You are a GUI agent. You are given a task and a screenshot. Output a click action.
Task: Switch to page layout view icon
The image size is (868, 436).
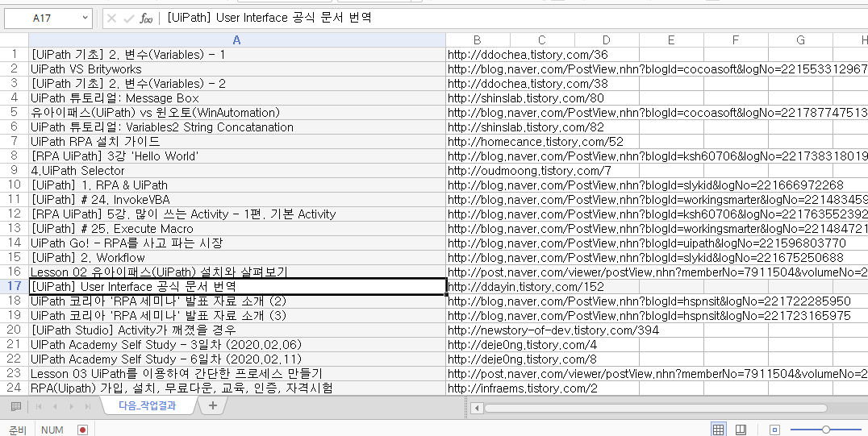pos(741,430)
